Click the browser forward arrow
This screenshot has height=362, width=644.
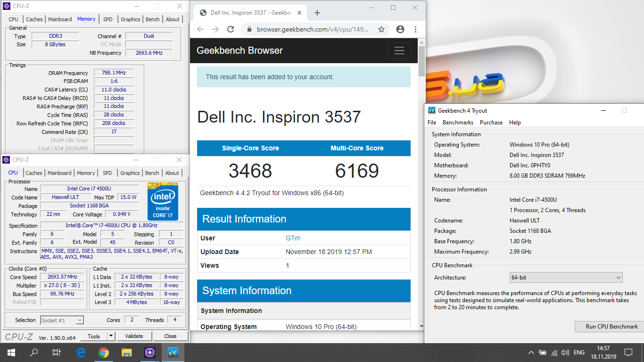215,29
